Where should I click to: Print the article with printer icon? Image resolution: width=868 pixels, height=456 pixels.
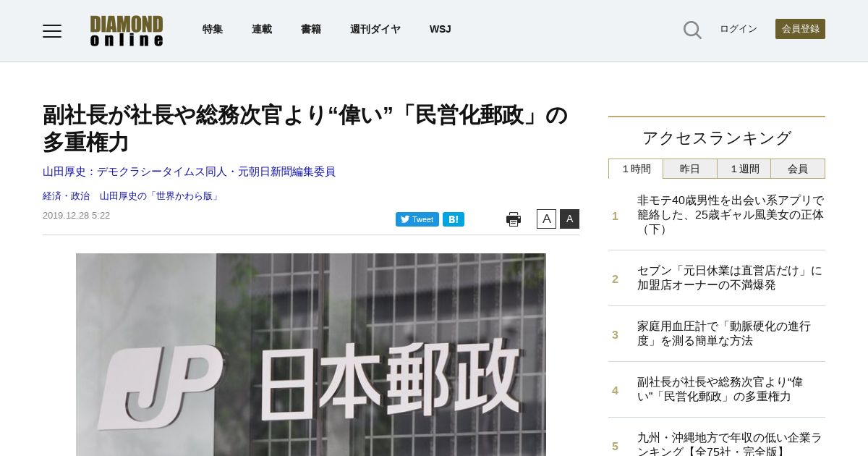[x=514, y=219]
